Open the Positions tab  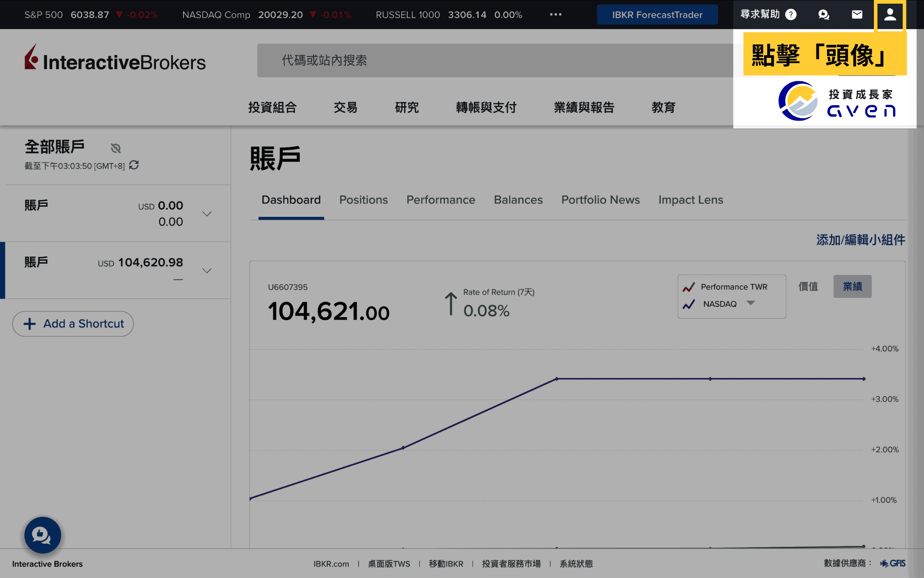pyautogui.click(x=363, y=200)
